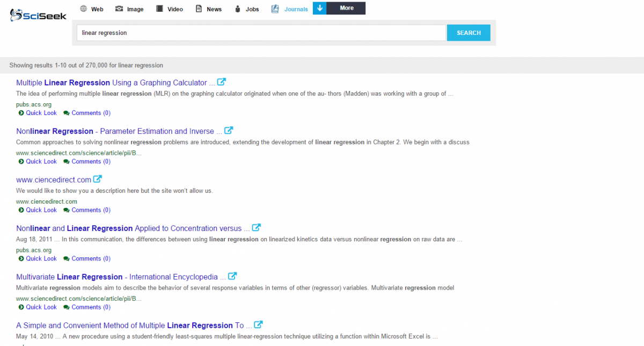Viewport: 644px width, 346px height.
Task: Select the News search tab
Action: [208, 9]
